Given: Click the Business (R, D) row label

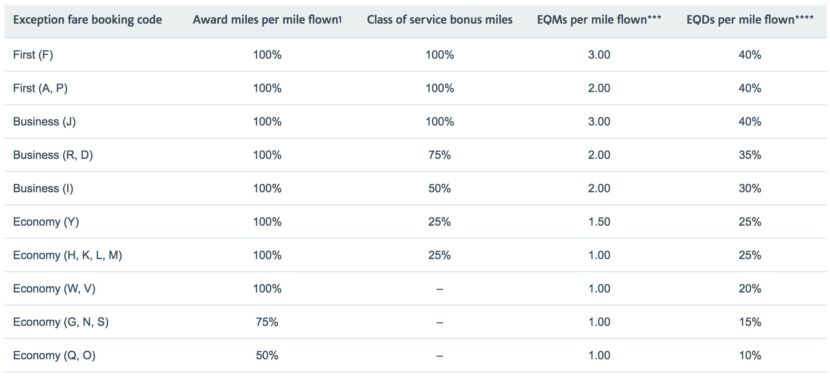Looking at the screenshot, I should click(x=52, y=155).
